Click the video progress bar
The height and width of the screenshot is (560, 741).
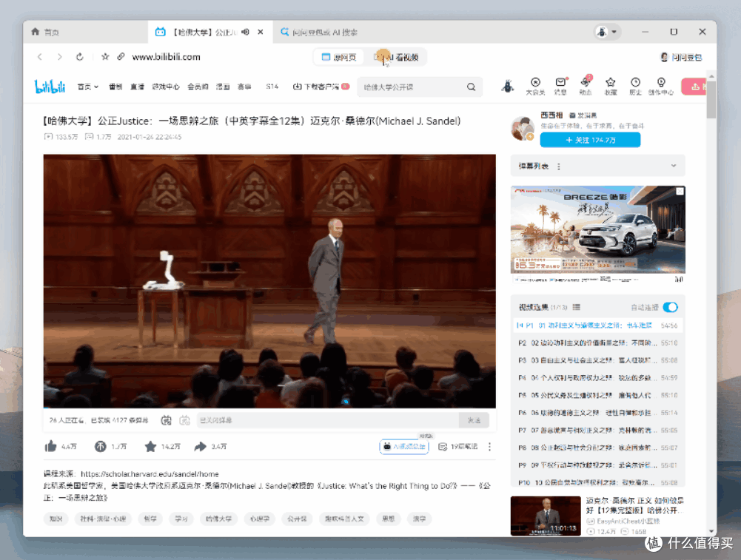tap(269, 407)
